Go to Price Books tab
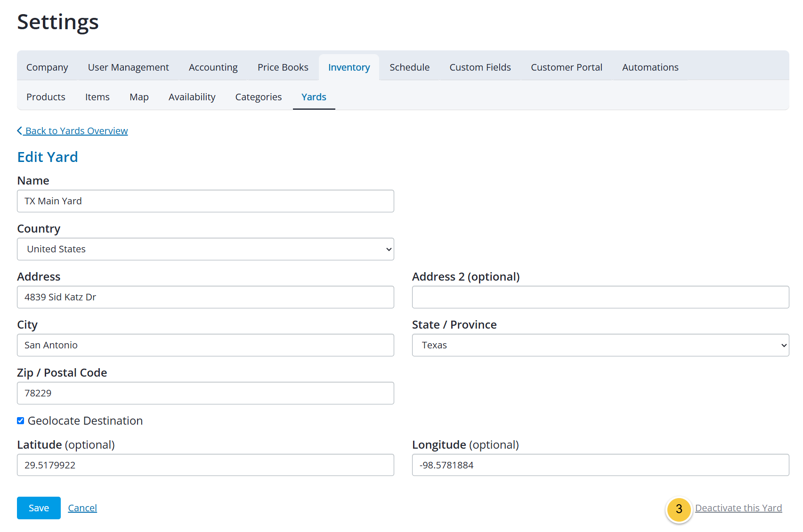 [x=283, y=67]
